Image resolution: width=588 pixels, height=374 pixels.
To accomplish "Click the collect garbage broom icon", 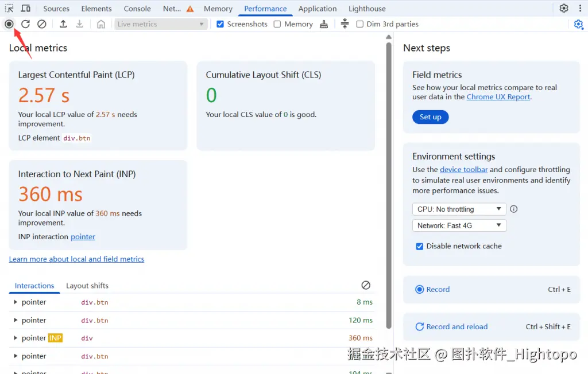I will [x=324, y=24].
